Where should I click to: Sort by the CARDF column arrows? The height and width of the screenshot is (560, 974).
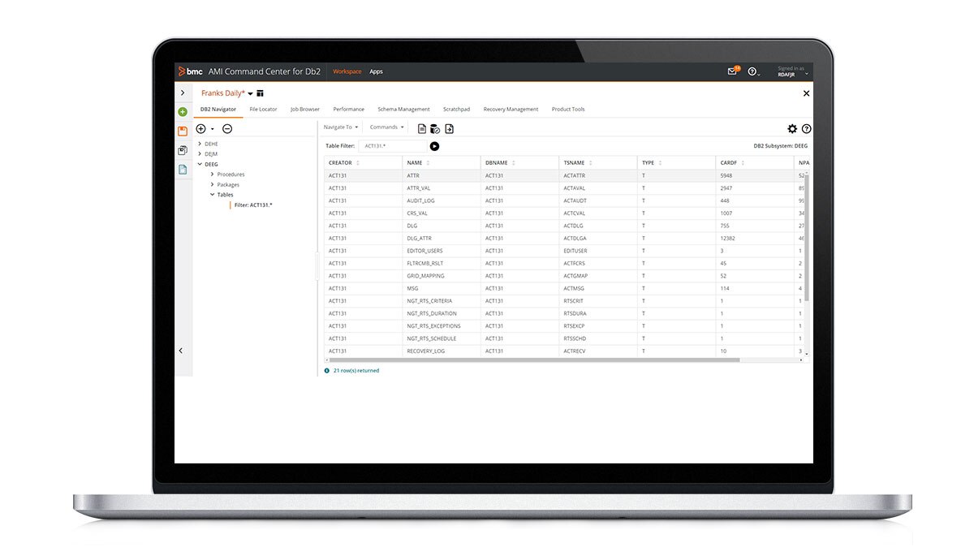[743, 163]
